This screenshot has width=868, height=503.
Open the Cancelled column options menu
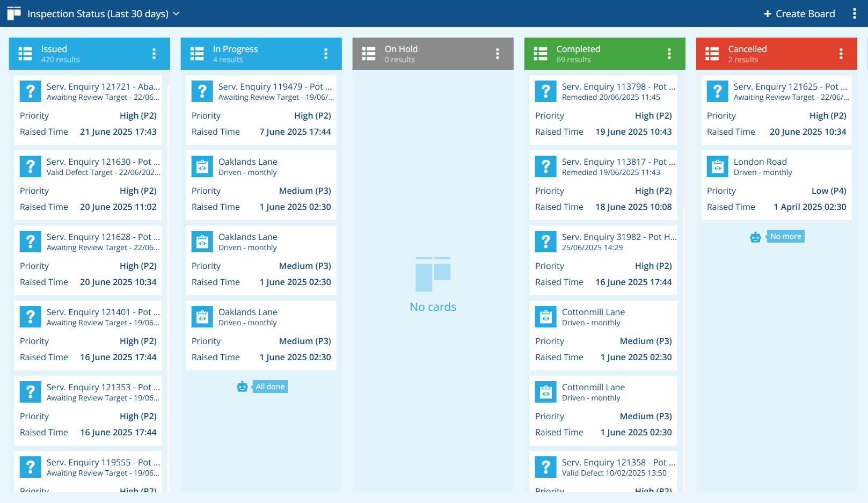(841, 54)
